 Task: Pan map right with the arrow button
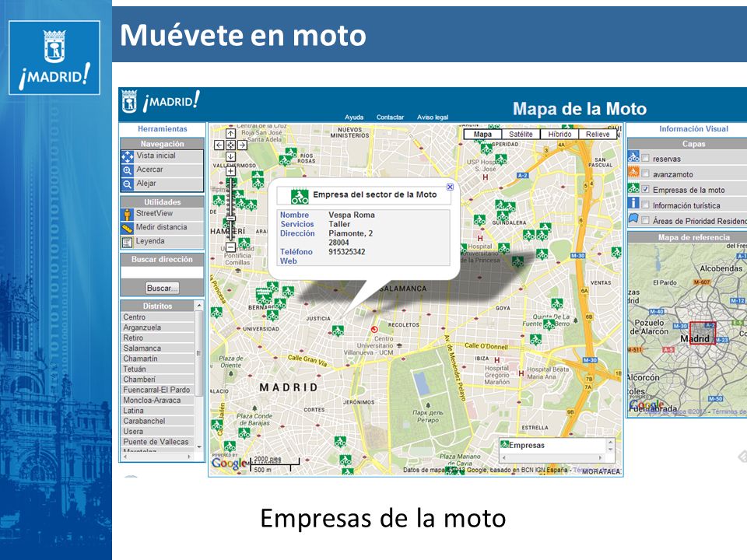tap(242, 145)
